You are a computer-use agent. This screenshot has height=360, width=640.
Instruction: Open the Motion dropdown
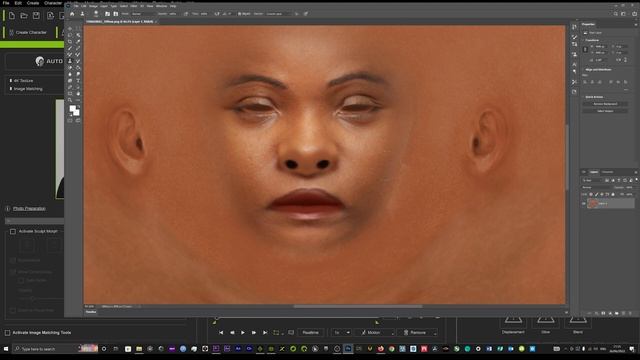pos(375,333)
